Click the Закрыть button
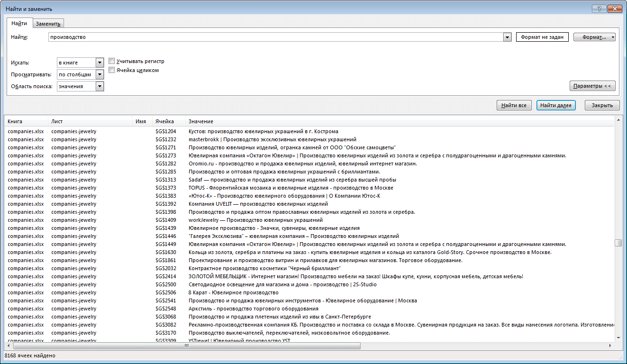Viewport: 627px width, 364px height. point(602,105)
